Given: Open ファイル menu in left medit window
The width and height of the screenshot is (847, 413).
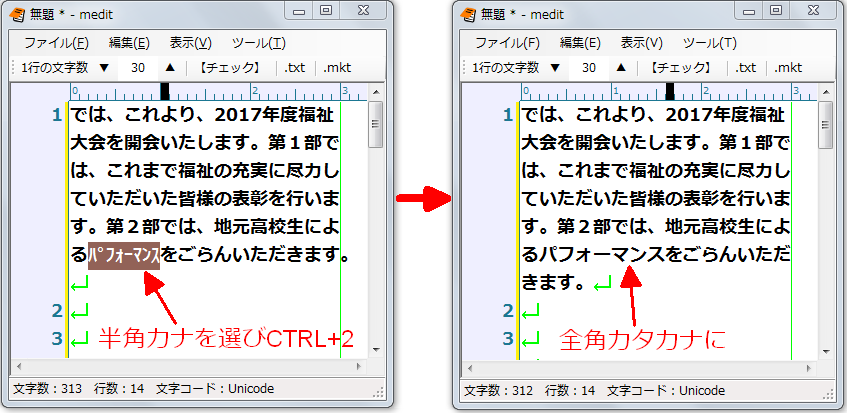Looking at the screenshot, I should tap(56, 43).
